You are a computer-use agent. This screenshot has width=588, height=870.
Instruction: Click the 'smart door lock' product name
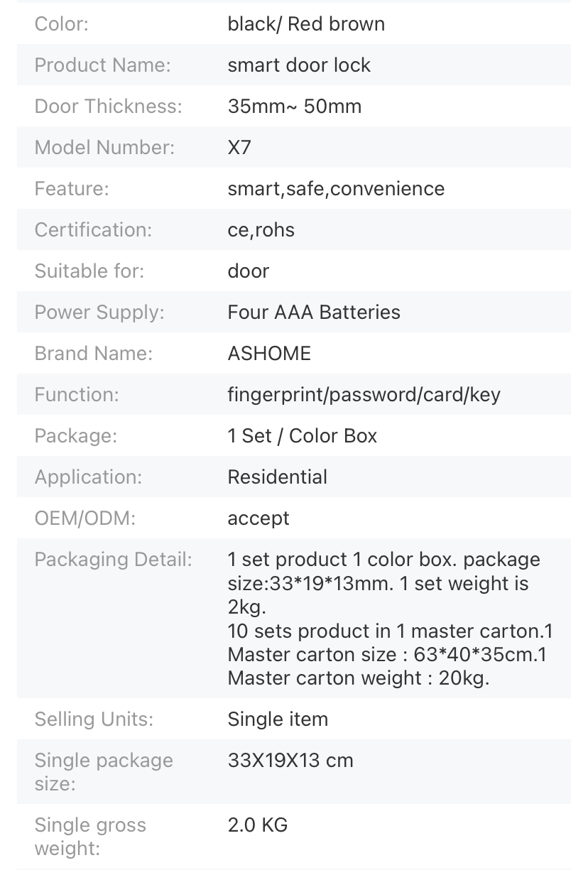click(x=299, y=65)
